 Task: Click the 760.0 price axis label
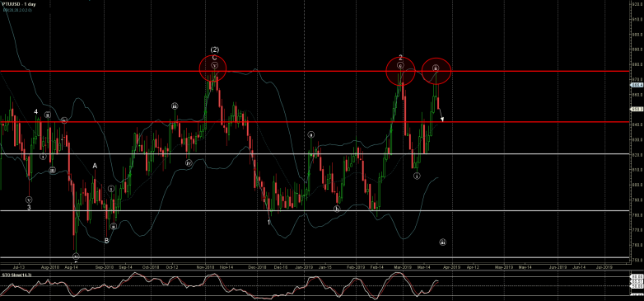tap(638, 245)
